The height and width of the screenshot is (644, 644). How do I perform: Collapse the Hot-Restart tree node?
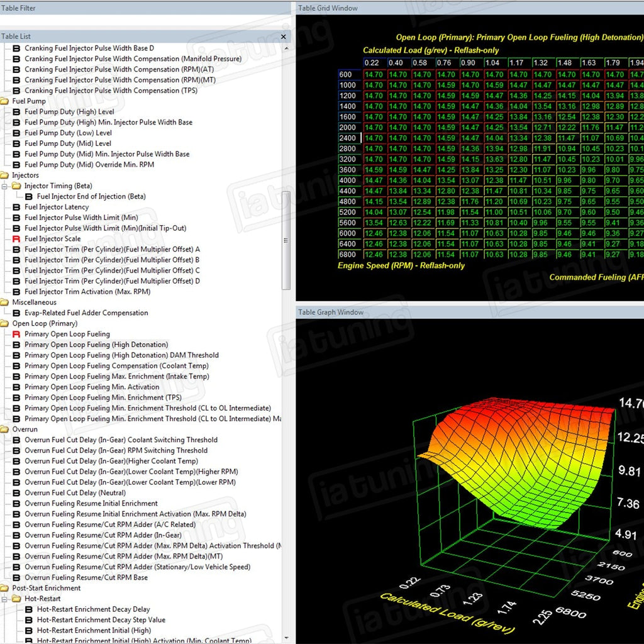(4, 599)
